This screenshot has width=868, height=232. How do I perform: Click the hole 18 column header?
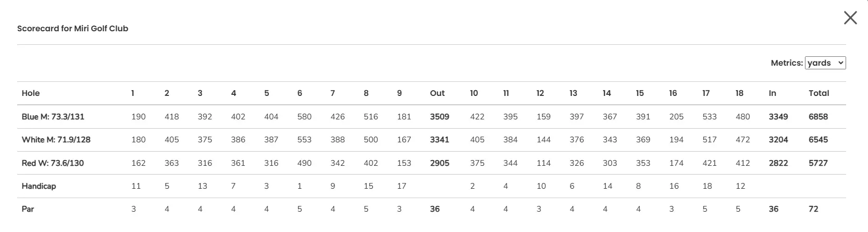click(x=739, y=93)
